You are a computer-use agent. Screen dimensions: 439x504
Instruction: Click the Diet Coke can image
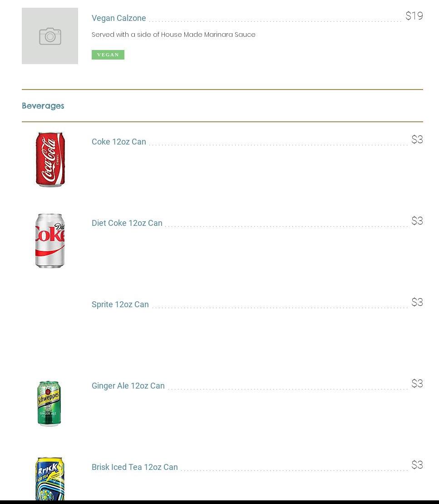point(50,240)
